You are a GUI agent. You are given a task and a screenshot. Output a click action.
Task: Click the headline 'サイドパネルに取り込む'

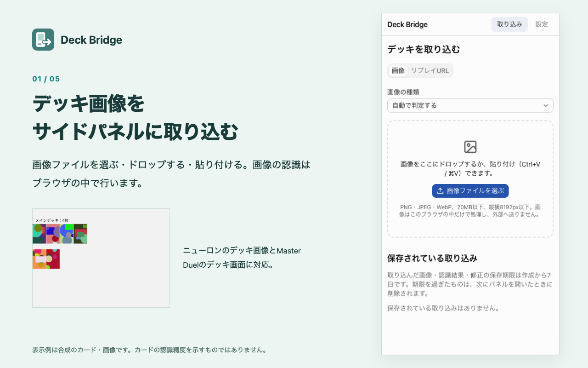[x=136, y=132]
